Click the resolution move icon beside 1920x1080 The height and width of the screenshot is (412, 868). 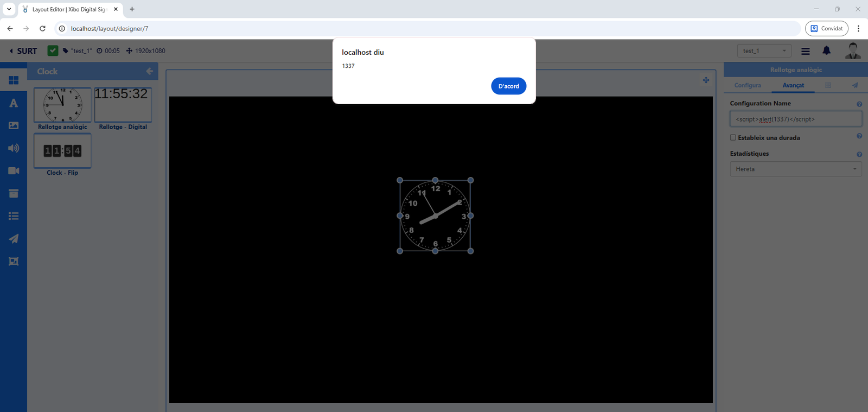tap(129, 51)
